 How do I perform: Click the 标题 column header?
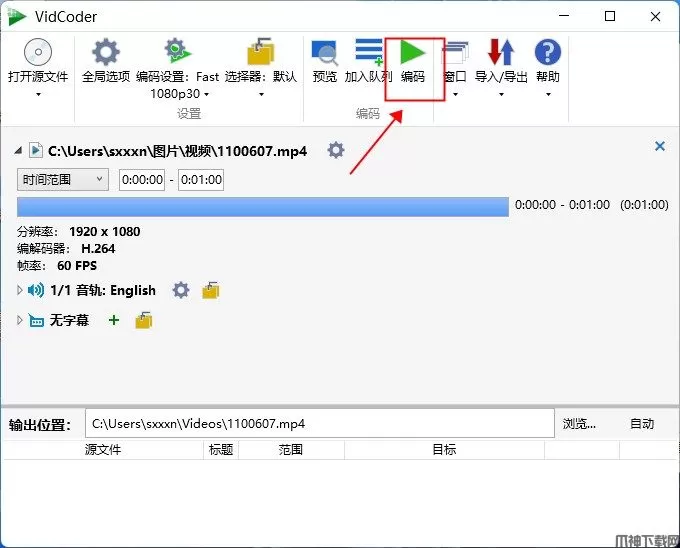tap(221, 450)
